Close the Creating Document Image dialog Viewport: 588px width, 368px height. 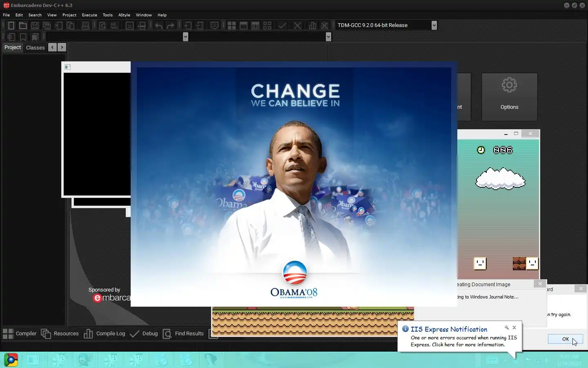coord(540,284)
